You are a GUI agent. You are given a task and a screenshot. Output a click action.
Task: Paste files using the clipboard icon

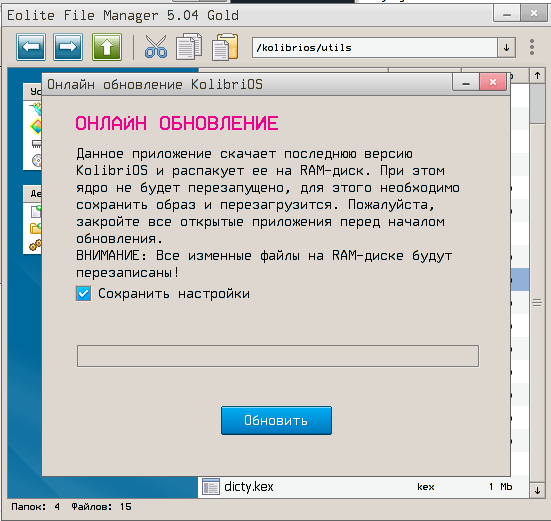click(225, 46)
